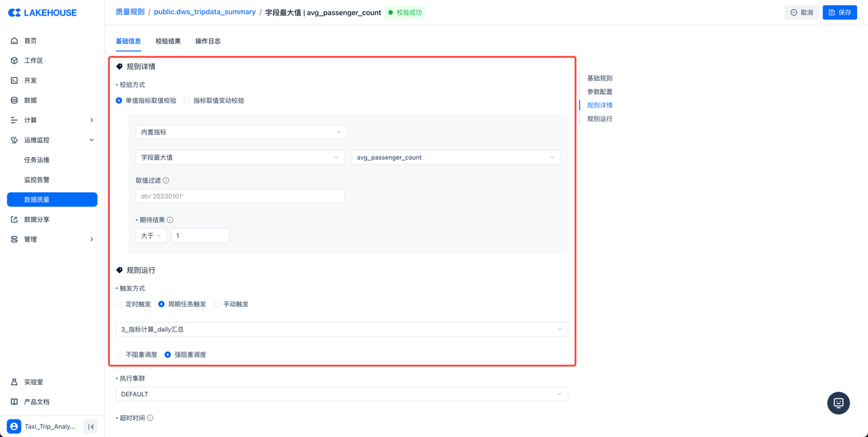
Task: Switch to 校验结果 tab
Action: coord(168,41)
